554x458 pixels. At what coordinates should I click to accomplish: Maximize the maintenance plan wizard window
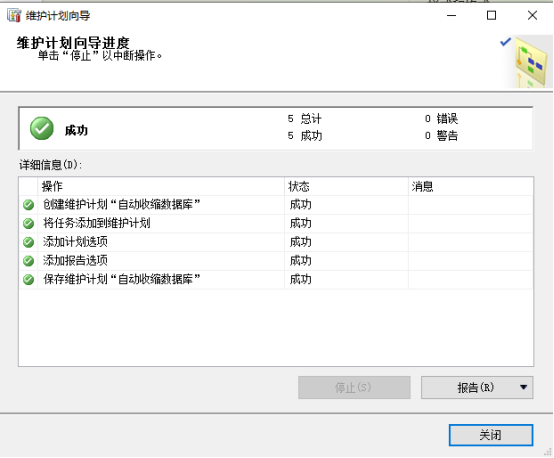pyautogui.click(x=491, y=16)
